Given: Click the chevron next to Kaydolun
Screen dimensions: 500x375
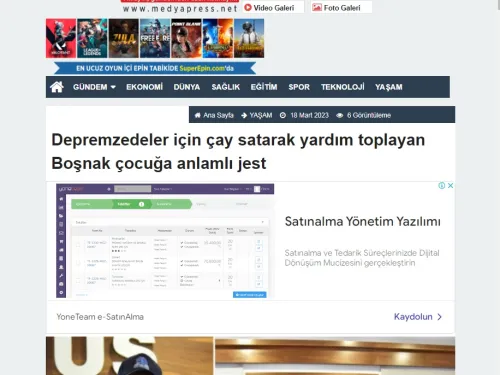Looking at the screenshot, I should (x=440, y=317).
